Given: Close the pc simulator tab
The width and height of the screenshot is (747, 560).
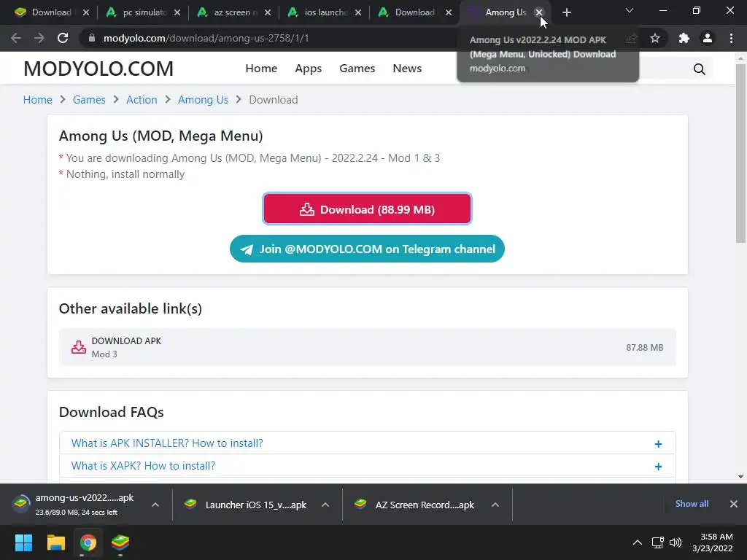Looking at the screenshot, I should click(177, 12).
